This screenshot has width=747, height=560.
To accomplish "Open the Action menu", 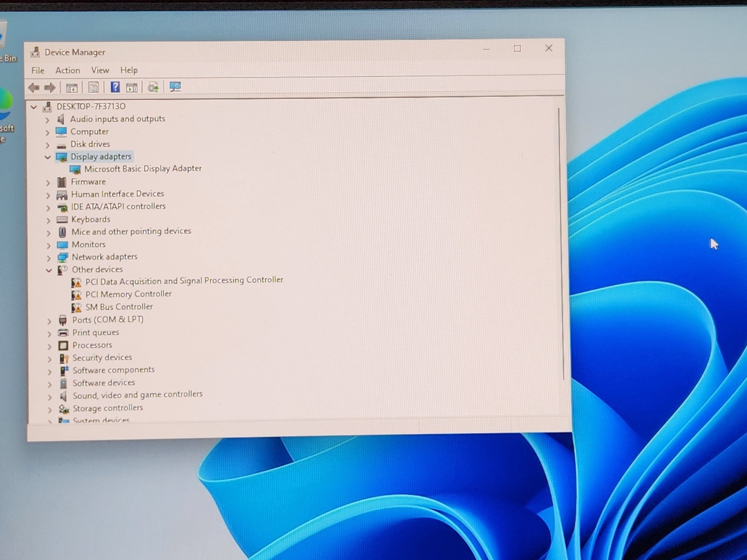I will click(x=68, y=70).
